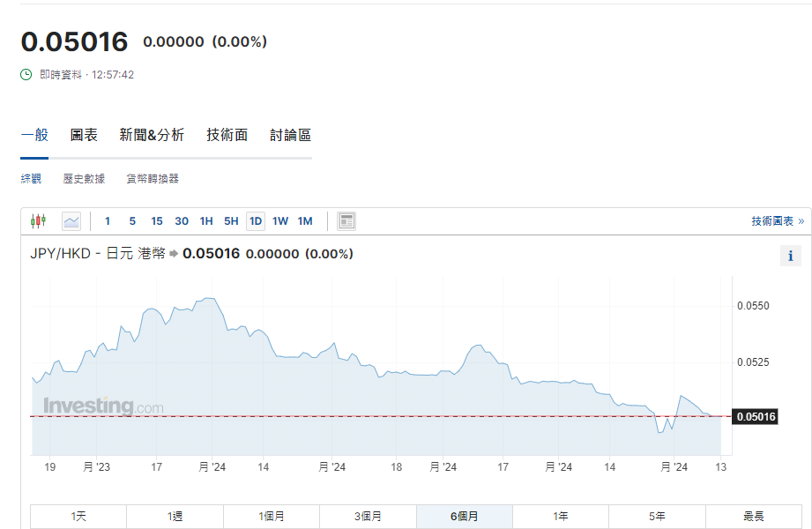Switch to candlestick chart type

(38, 221)
